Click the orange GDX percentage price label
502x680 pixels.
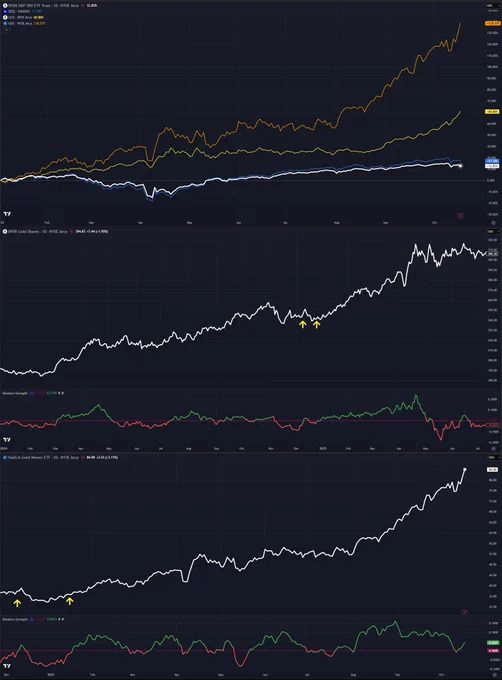pyautogui.click(x=492, y=23)
